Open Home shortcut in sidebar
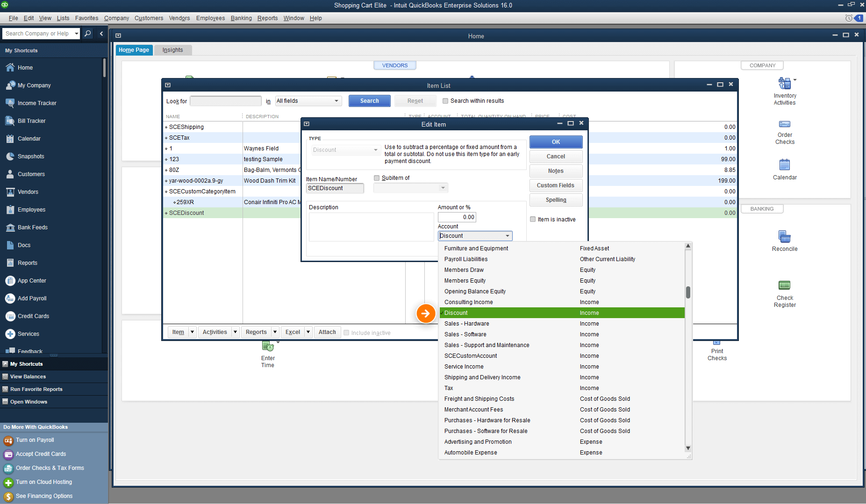 point(25,68)
